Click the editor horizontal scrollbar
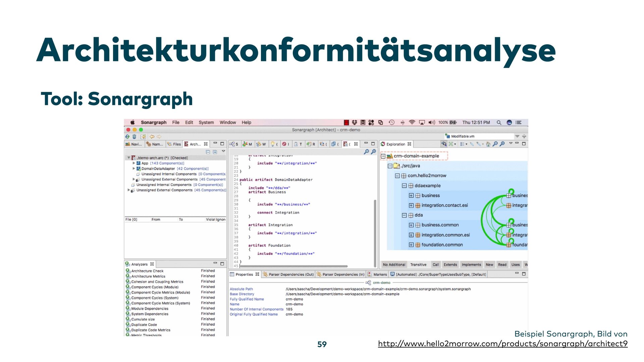Screen dimensions: 644x362 294,266
